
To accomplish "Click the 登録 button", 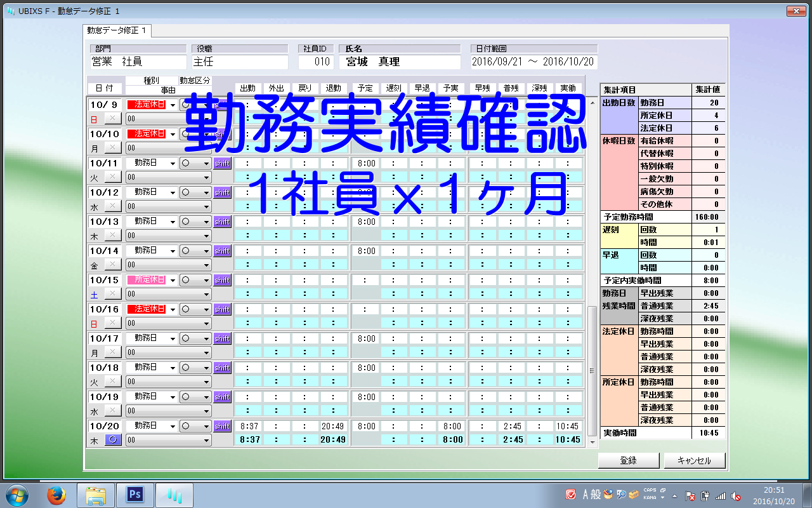I will (628, 460).
